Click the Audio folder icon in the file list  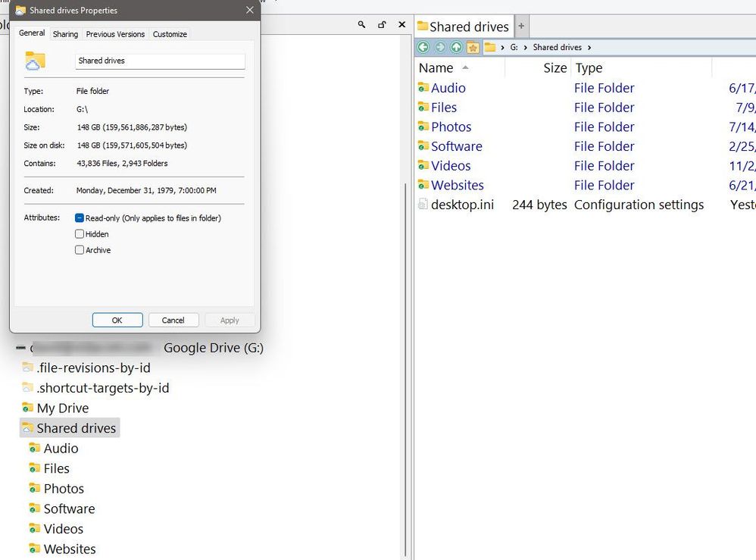click(x=423, y=87)
